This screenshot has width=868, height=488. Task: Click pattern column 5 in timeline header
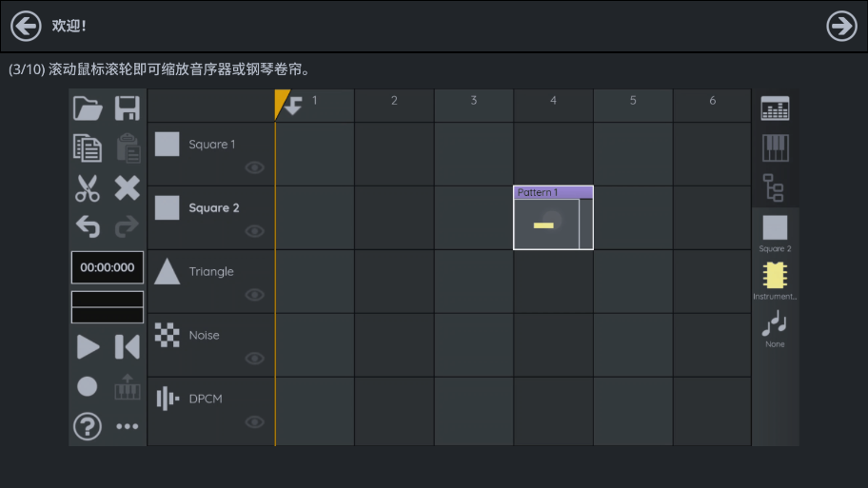coord(633,106)
